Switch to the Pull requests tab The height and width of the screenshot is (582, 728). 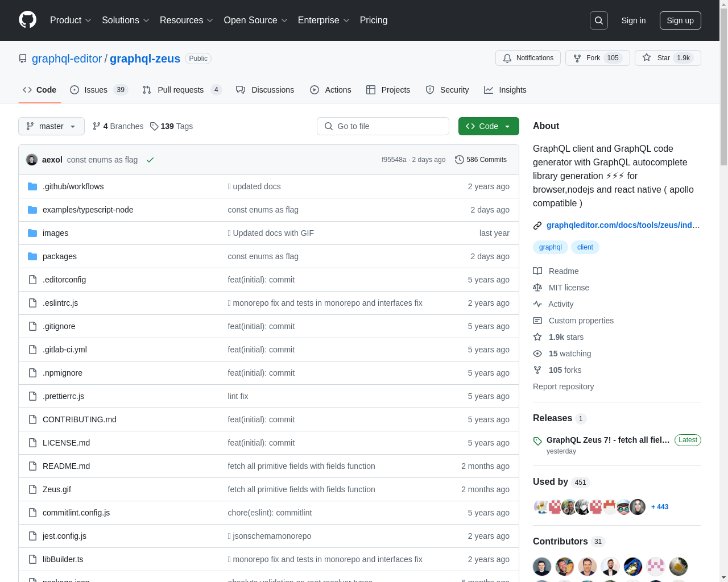pyautogui.click(x=181, y=90)
